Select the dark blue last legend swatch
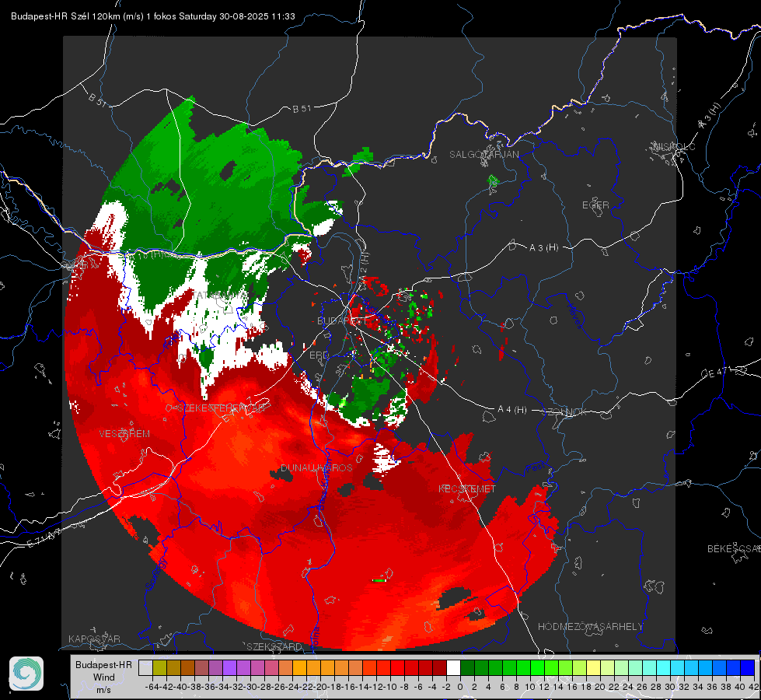Image resolution: width=761 pixels, height=700 pixels. click(x=748, y=668)
